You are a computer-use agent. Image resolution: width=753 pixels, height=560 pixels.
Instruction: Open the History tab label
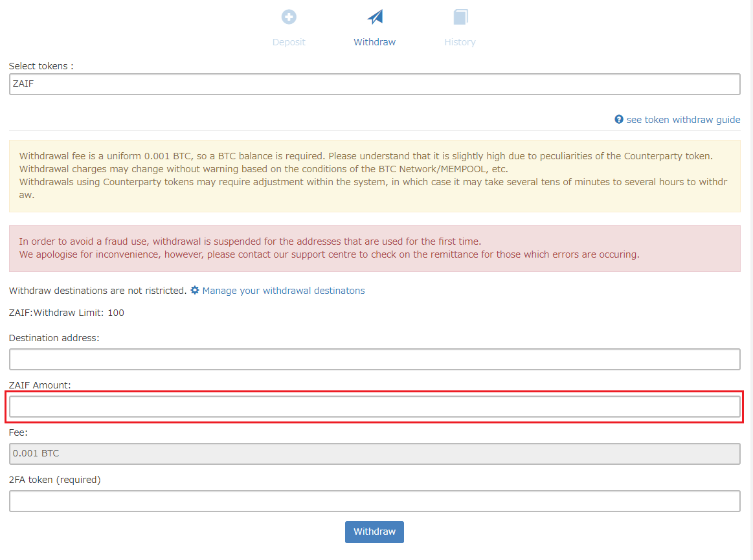click(x=460, y=42)
